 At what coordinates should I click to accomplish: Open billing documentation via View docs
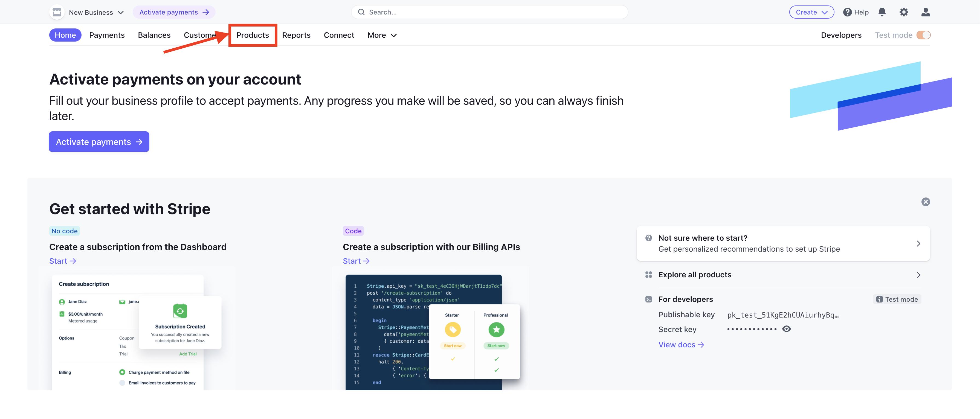(x=681, y=345)
